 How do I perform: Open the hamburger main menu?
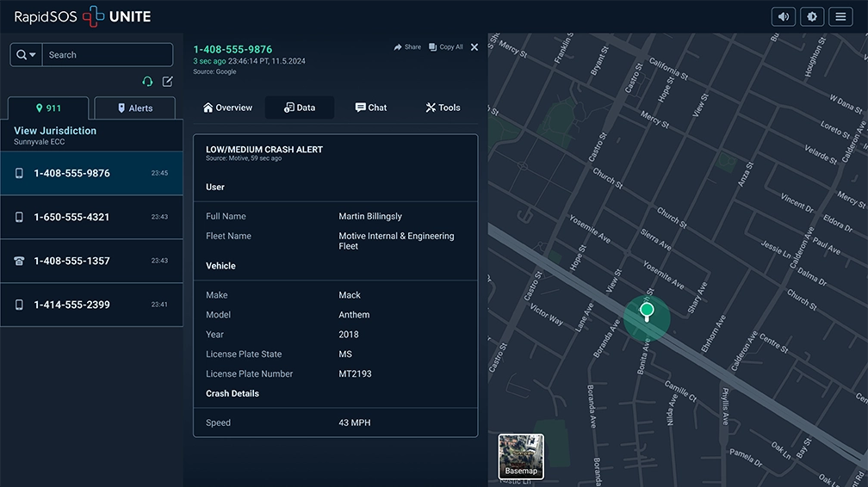click(840, 16)
